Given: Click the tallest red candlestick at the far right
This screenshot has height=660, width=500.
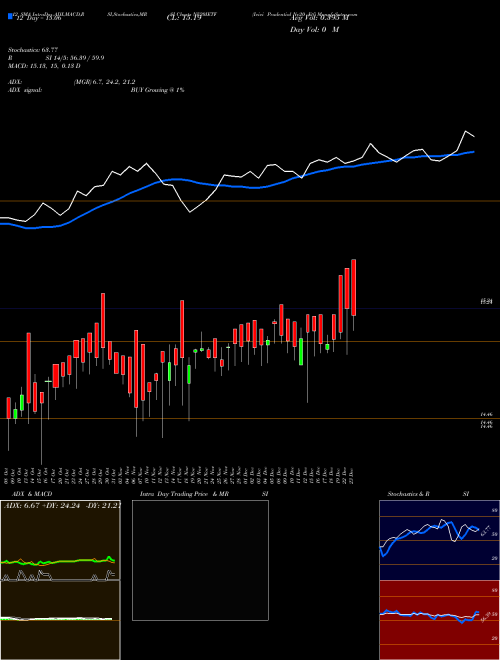Looking at the screenshot, I should coord(354,287).
